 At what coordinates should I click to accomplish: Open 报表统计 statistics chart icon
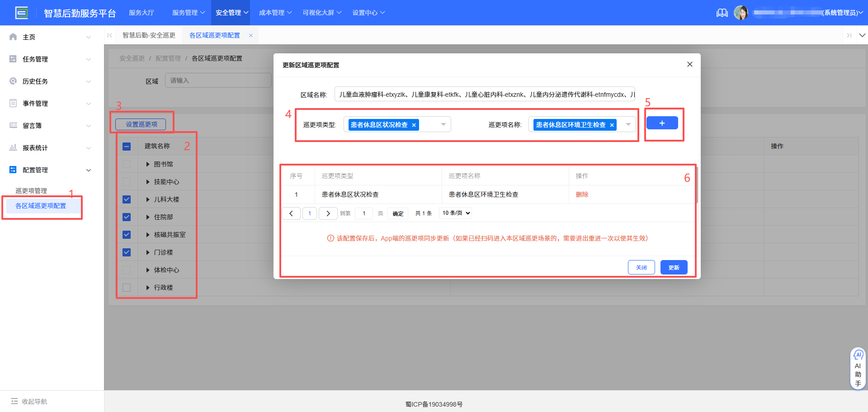pyautogui.click(x=13, y=147)
